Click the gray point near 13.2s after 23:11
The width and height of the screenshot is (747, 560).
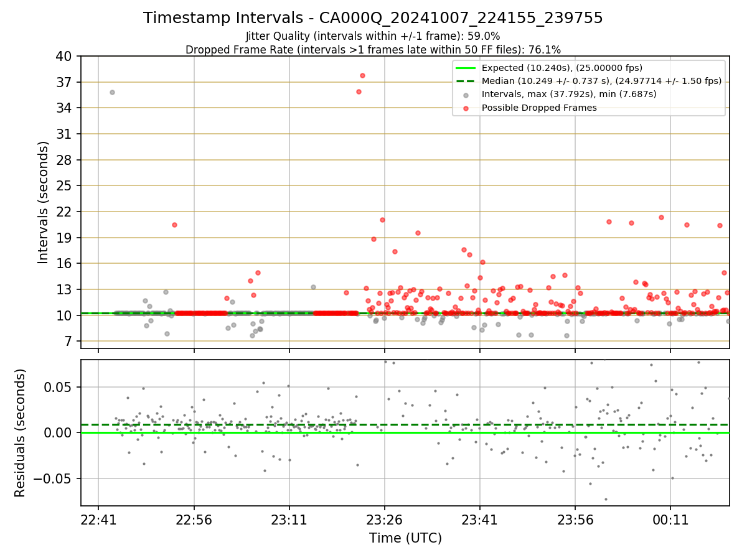[x=313, y=287]
